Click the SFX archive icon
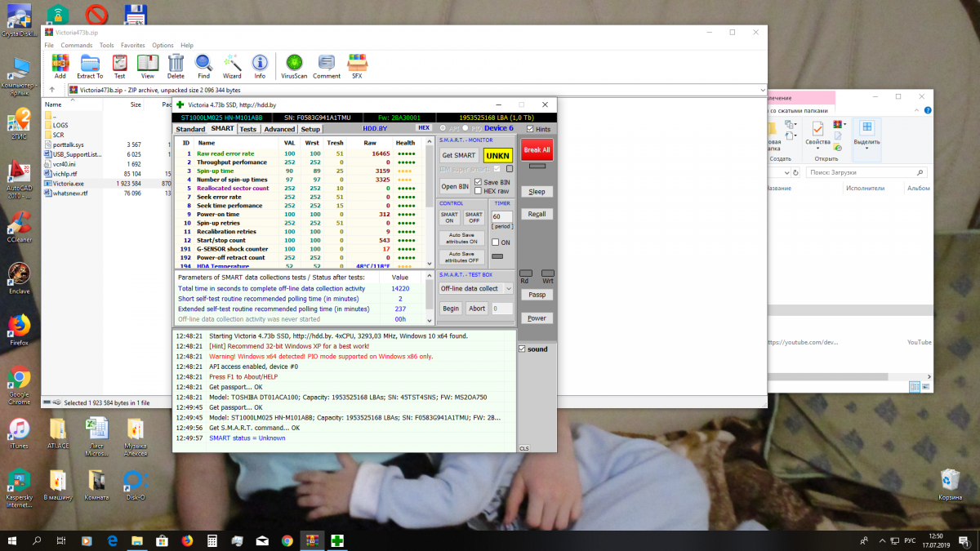The width and height of the screenshot is (980, 551). pos(357,65)
